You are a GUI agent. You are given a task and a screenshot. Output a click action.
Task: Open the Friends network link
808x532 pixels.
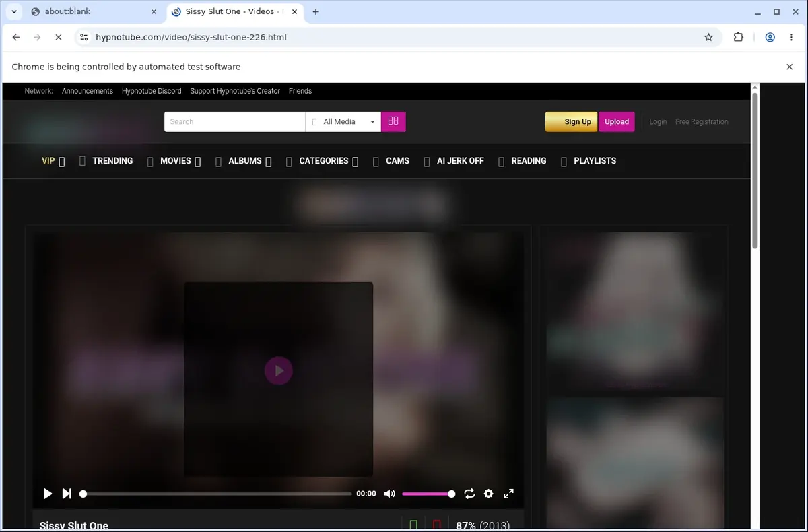pos(300,91)
